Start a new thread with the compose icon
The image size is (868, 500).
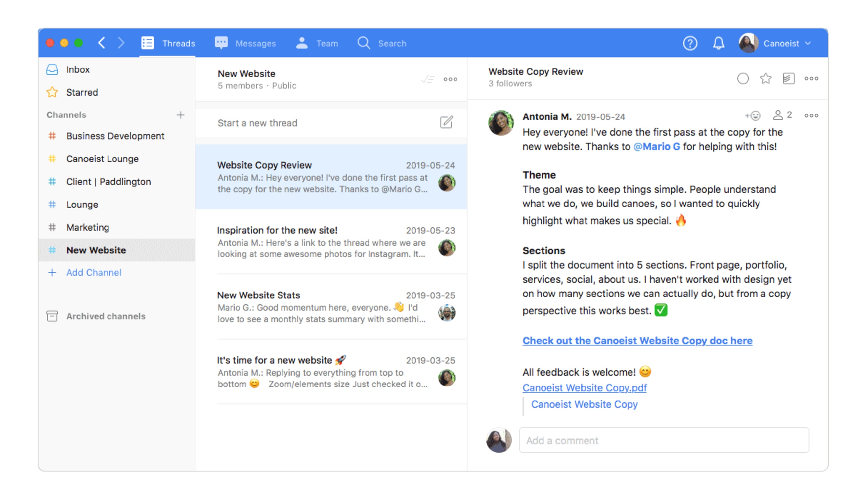tap(446, 122)
